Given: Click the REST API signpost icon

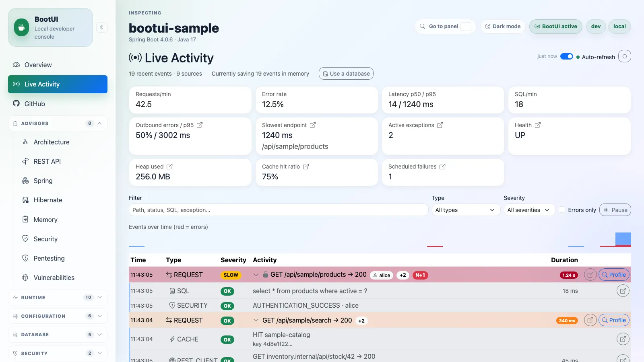Looking at the screenshot, I should [25, 161].
